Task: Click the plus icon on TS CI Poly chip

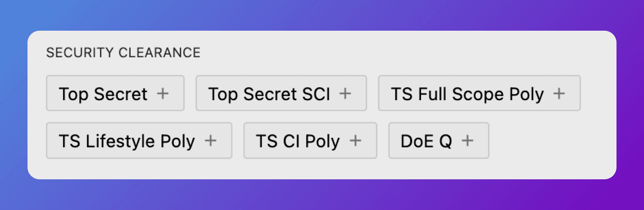Action: (355, 141)
